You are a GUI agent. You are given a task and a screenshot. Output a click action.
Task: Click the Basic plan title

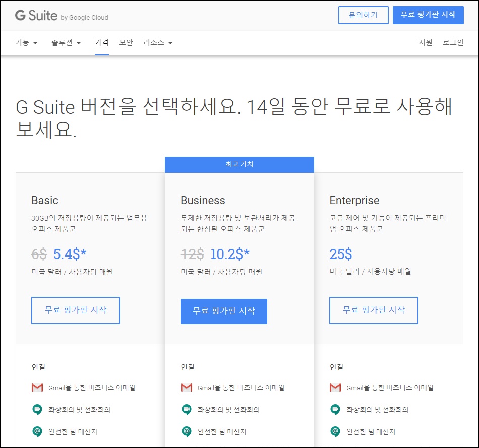pos(45,201)
